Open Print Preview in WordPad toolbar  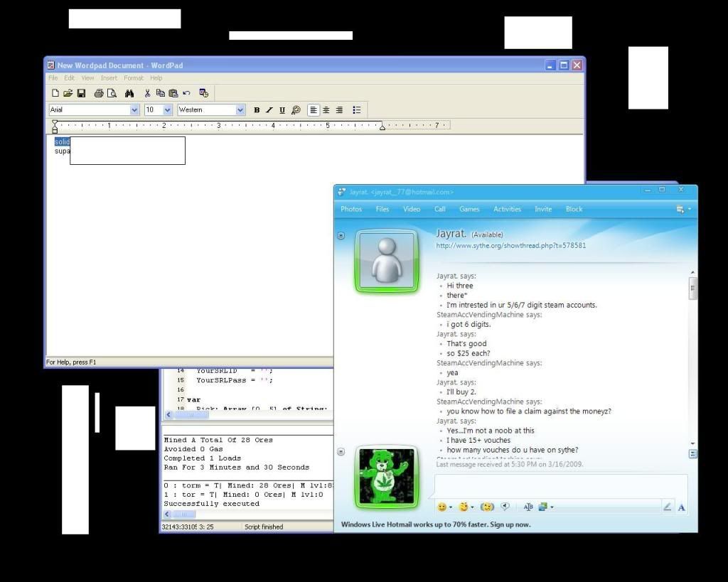[112, 93]
